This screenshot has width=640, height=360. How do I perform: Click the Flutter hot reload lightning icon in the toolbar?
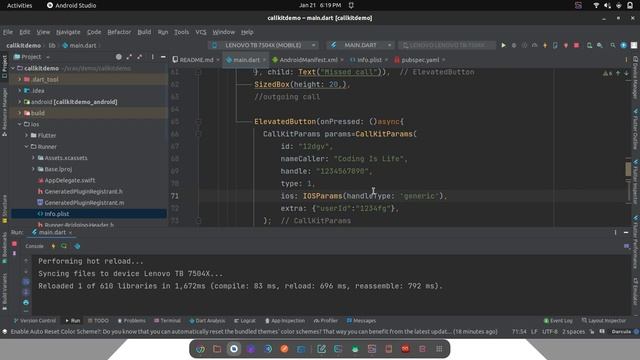[x=545, y=45]
